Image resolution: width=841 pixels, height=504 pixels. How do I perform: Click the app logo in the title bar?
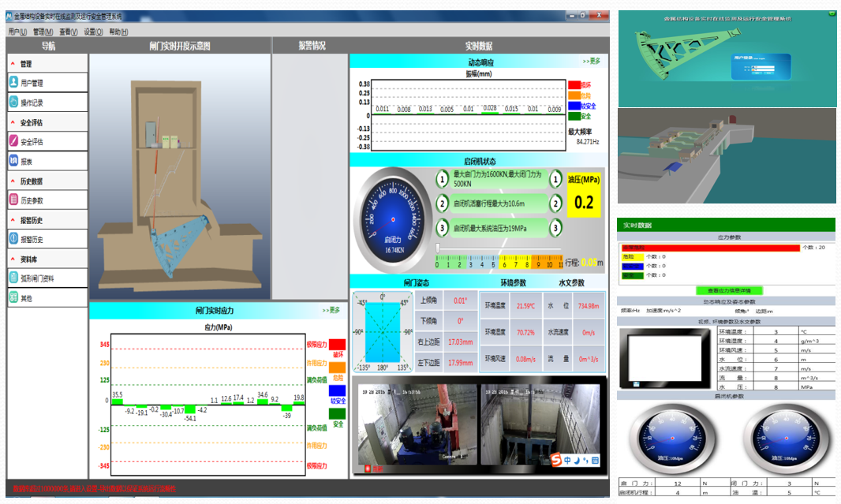pos(9,16)
